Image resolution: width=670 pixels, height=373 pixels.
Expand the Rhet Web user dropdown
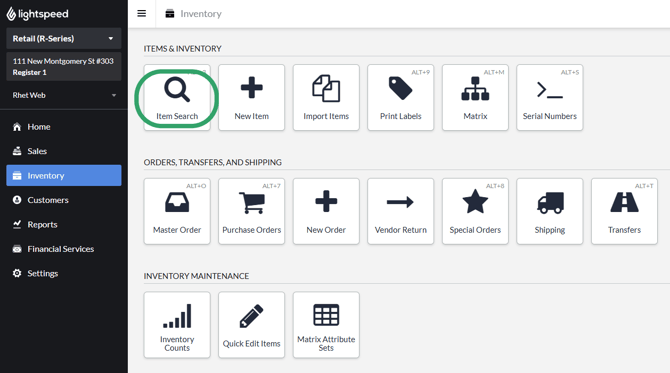[64, 95]
